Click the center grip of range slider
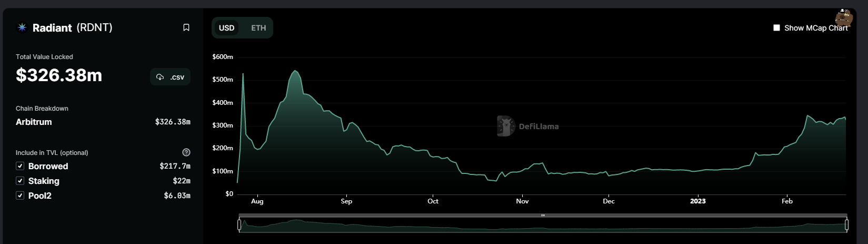Viewport: 868px width, 244px height. point(543,216)
